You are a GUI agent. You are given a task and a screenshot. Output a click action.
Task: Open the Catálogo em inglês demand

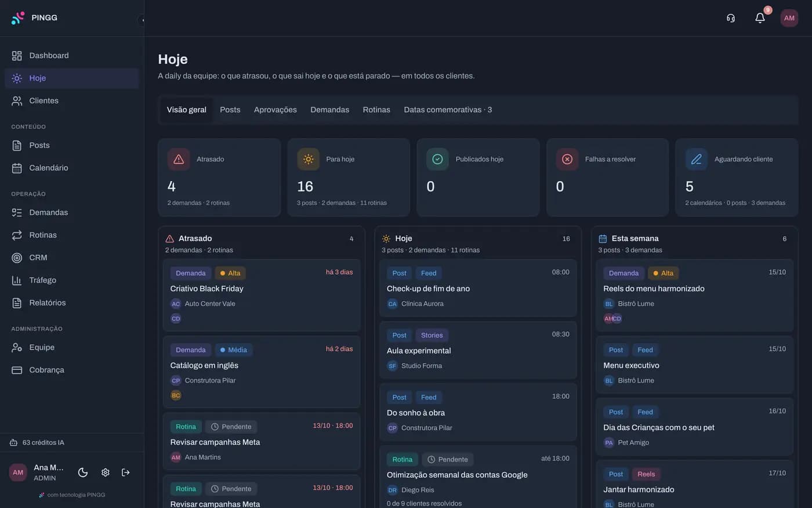(x=262, y=372)
